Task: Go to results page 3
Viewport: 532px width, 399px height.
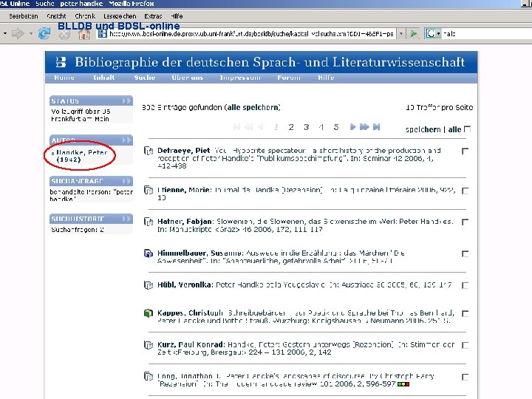Action: [306, 127]
